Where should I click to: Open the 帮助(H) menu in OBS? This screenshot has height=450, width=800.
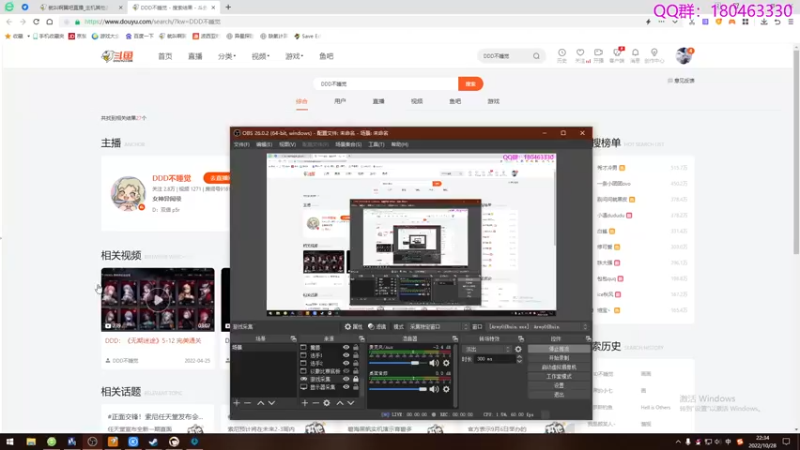click(399, 144)
